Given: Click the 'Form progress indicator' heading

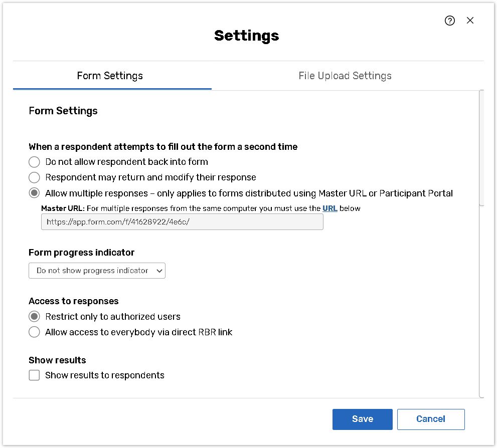Looking at the screenshot, I should click(x=81, y=252).
